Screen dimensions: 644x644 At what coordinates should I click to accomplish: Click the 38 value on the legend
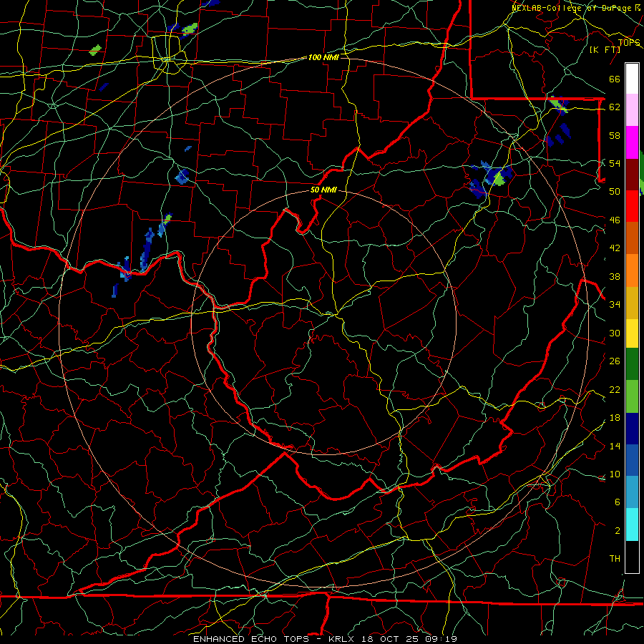pos(615,276)
